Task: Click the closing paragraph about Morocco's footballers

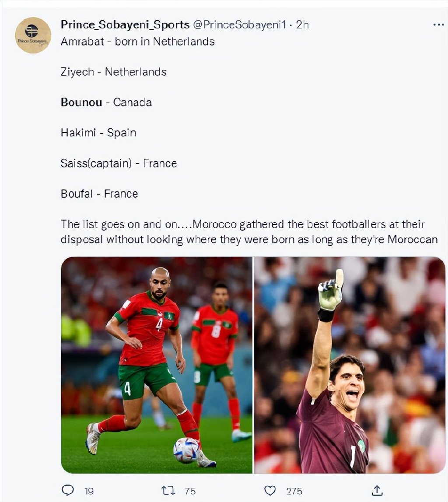Action: tap(249, 232)
